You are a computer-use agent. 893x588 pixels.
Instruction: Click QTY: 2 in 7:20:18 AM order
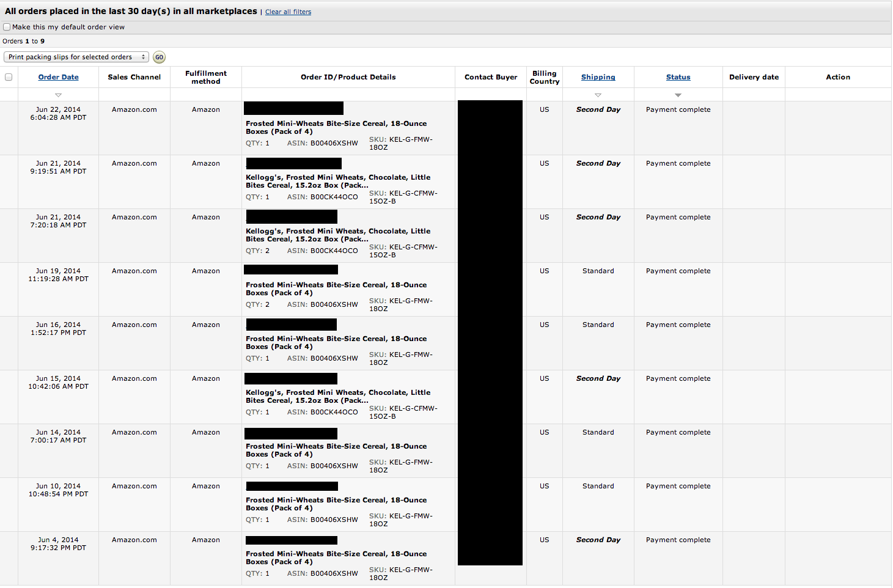257,251
